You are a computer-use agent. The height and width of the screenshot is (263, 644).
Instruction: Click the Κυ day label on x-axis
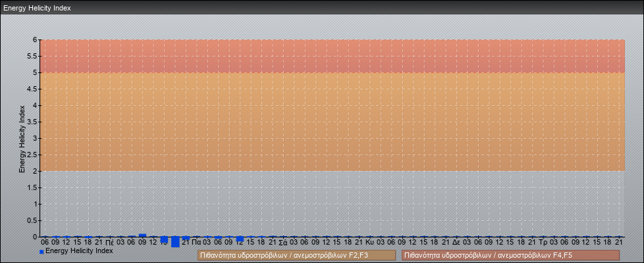click(x=369, y=243)
